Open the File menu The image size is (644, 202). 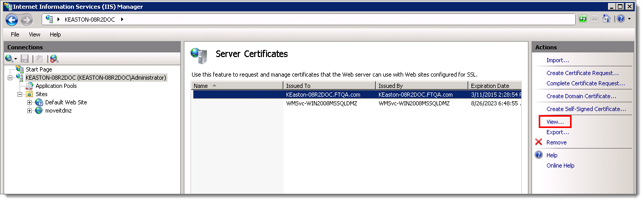point(15,34)
